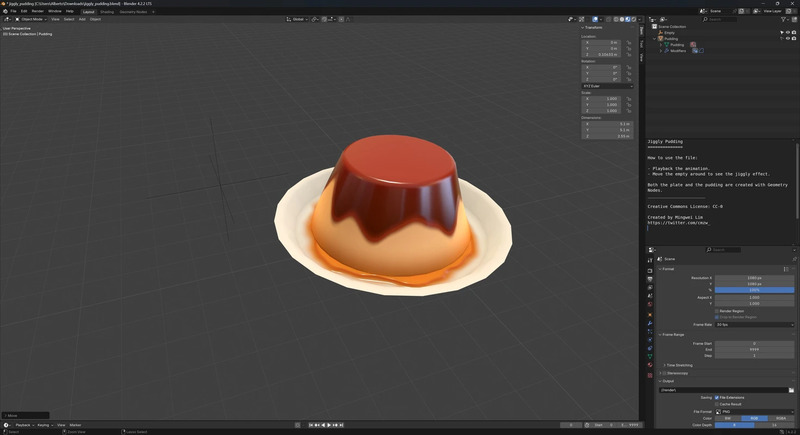Viewport: 800px width, 435px height.
Task: Enable the Cache Result checkbox
Action: pos(716,404)
